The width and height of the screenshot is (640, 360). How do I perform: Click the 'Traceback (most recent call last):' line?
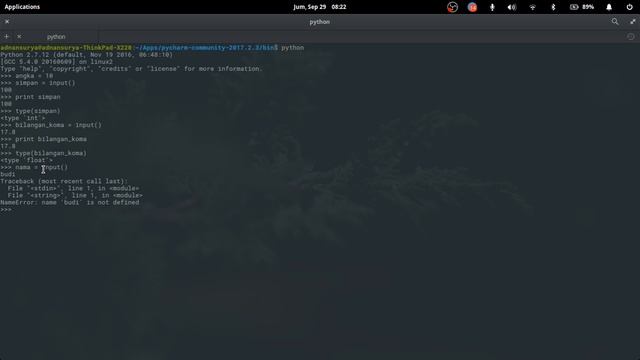[64, 181]
